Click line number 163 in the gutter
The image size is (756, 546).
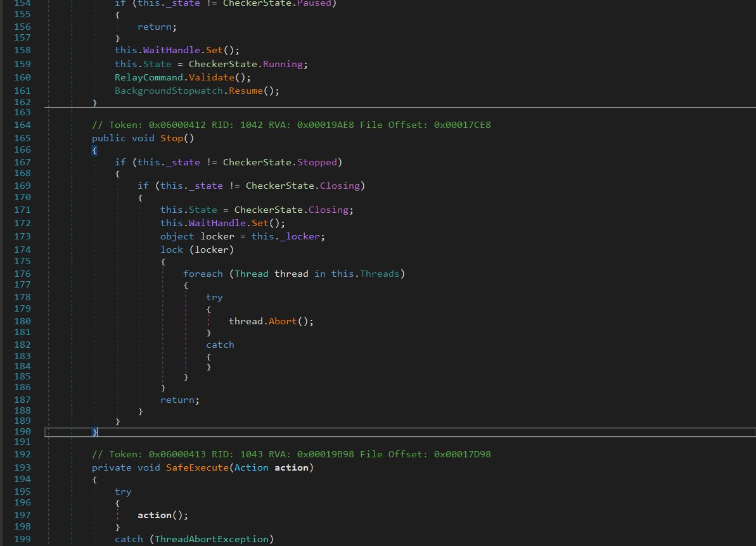[x=23, y=113]
